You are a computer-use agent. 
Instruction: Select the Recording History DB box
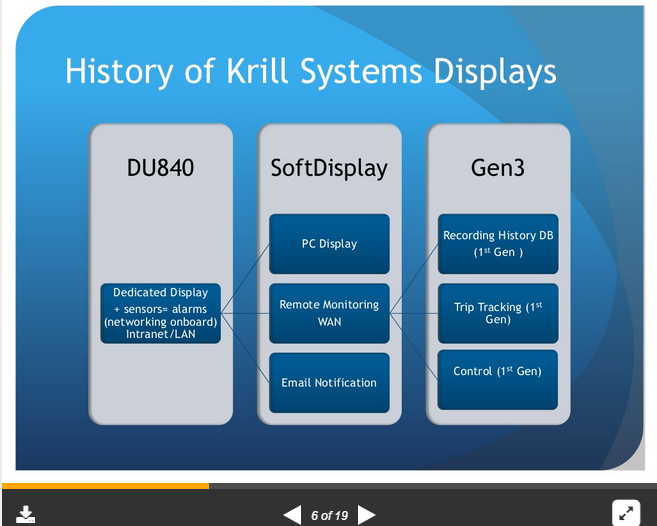pyautogui.click(x=498, y=243)
